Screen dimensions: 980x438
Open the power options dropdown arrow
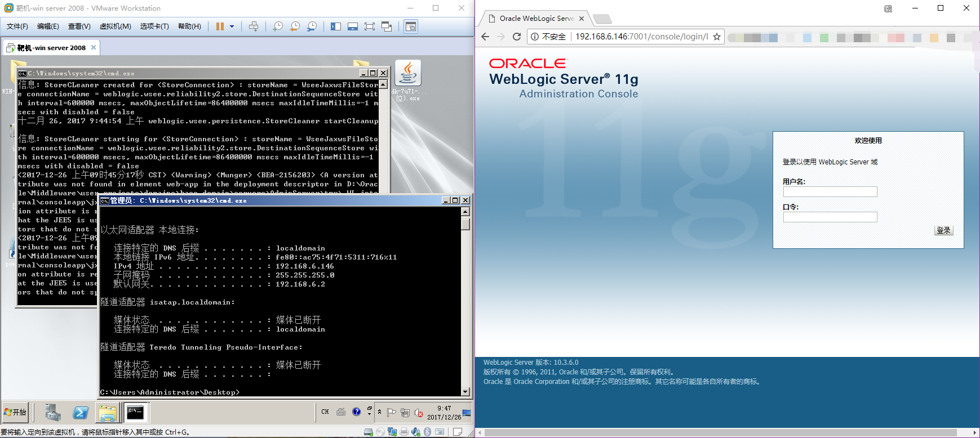click(232, 26)
